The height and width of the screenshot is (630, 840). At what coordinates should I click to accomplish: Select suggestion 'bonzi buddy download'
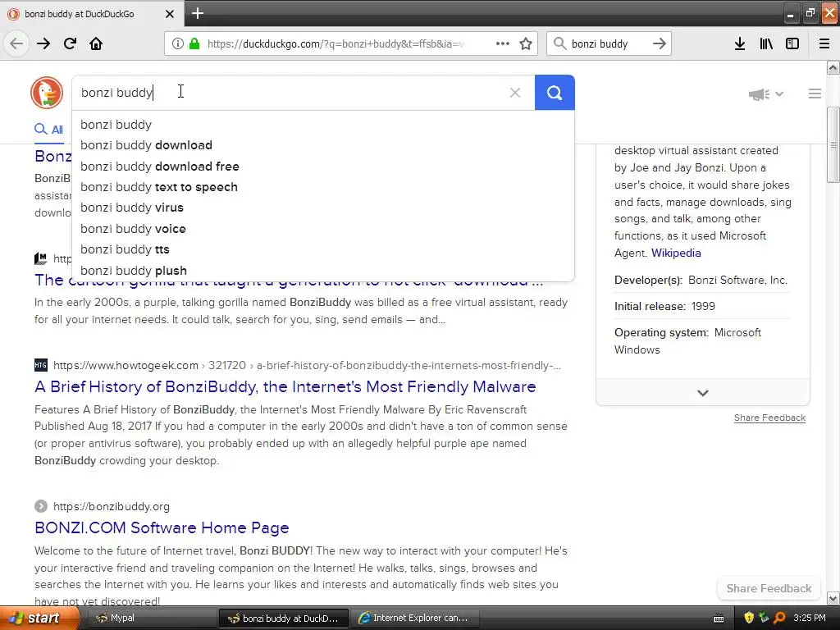323,145
